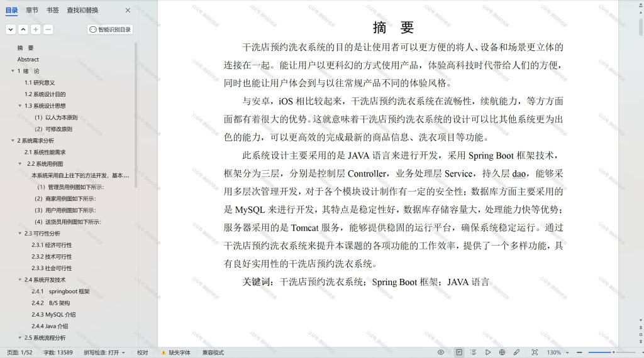Screen dimensions: 644x358
Task: Click zoom out minus button
Action: [x=579, y=352]
